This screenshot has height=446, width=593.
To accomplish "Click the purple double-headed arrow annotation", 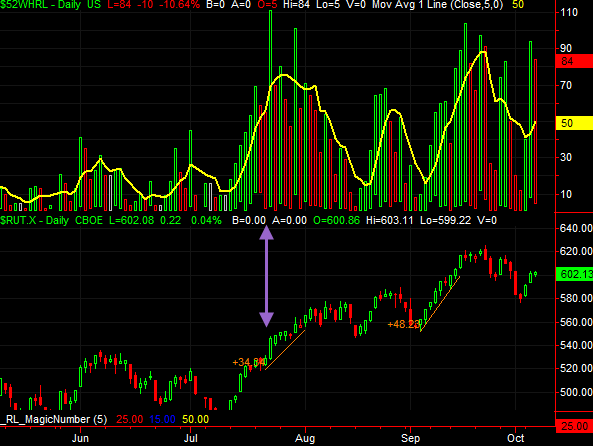I will (266, 276).
